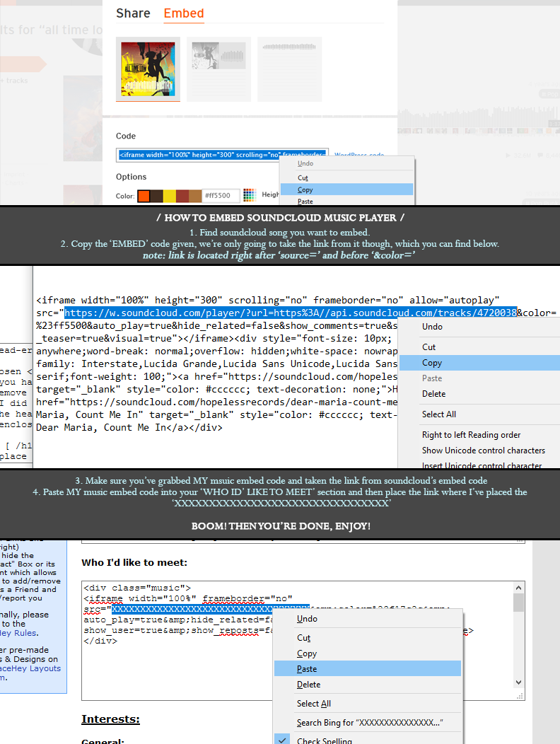The width and height of the screenshot is (560, 744).
Task: Click the textarea resize grip corner
Action: point(520,696)
